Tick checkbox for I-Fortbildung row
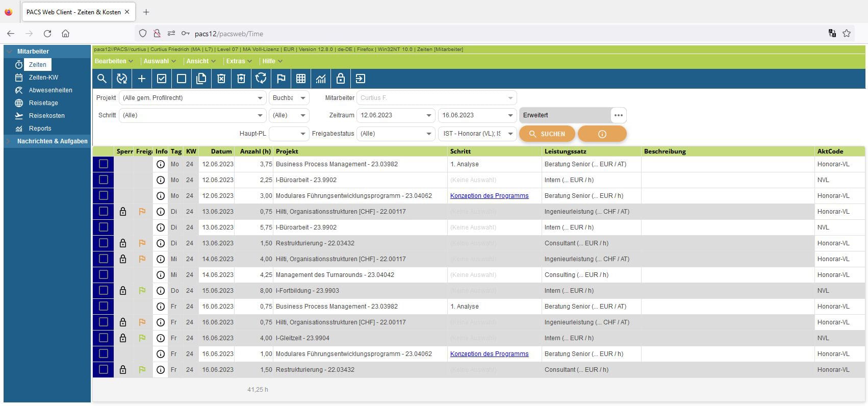 (104, 291)
